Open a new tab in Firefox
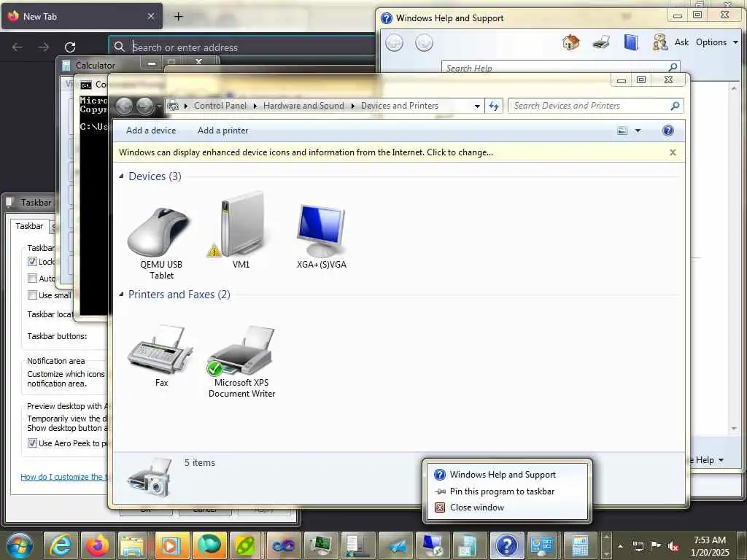 click(178, 17)
